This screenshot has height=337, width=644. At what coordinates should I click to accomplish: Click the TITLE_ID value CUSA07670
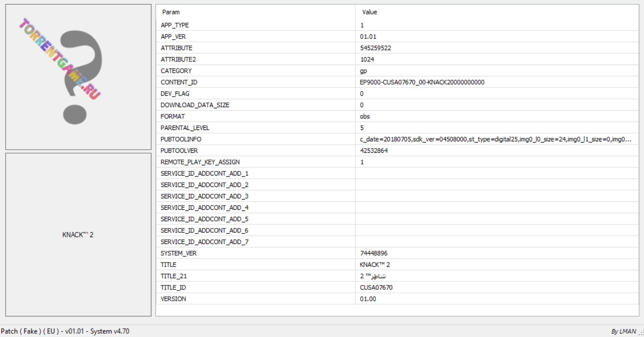click(x=376, y=287)
